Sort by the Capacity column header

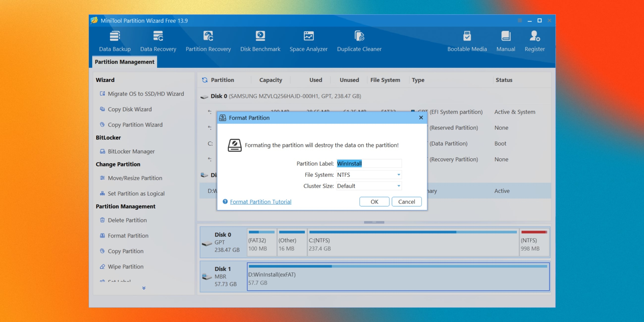[x=271, y=80]
